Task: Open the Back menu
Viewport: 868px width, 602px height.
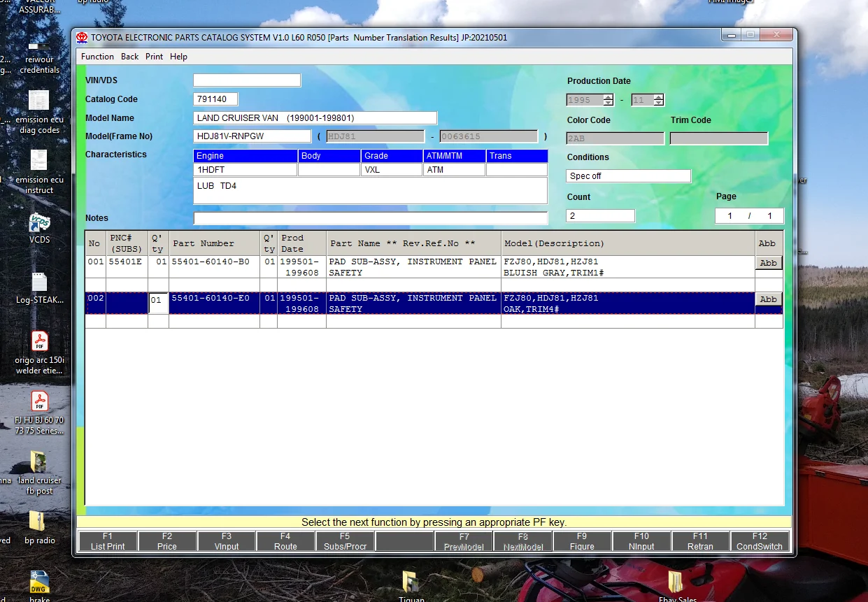Action: (x=129, y=57)
